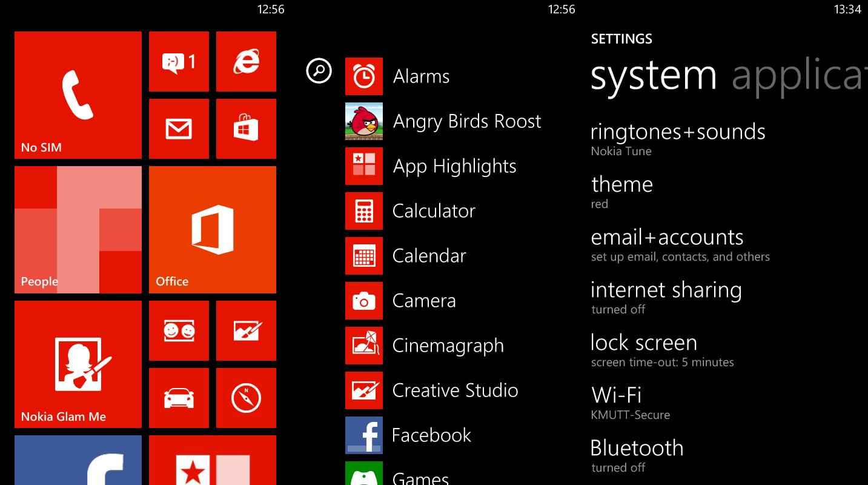Click the Angry Birds Roost icon
The width and height of the screenshot is (868, 485).
364,121
